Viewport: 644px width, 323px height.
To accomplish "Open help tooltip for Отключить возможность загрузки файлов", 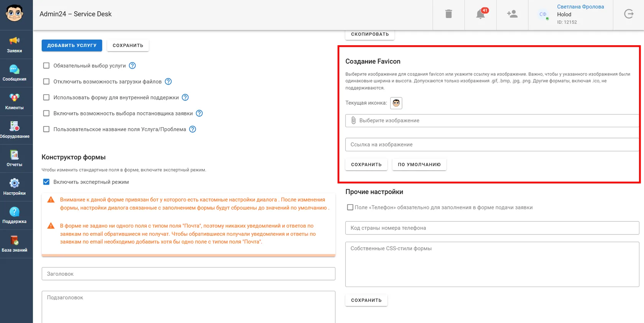I will [168, 82].
